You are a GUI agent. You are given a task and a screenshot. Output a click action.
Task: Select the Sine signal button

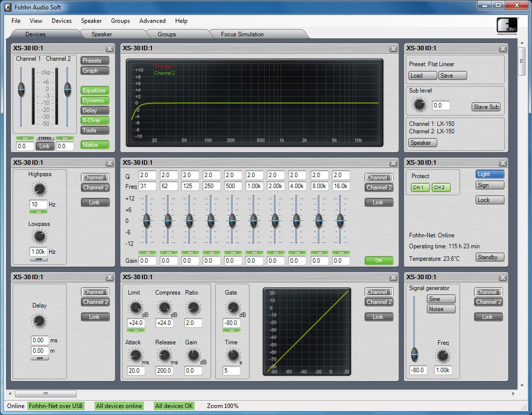click(441, 299)
